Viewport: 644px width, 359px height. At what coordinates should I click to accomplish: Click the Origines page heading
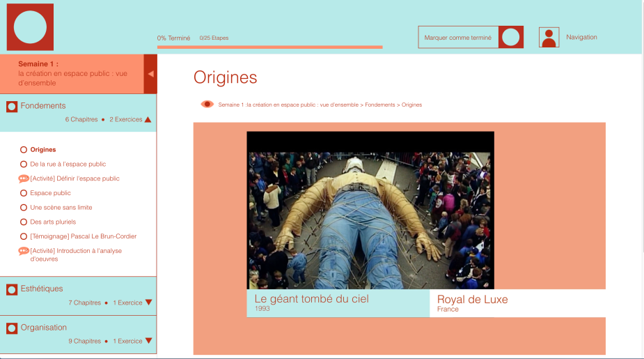coord(225,77)
